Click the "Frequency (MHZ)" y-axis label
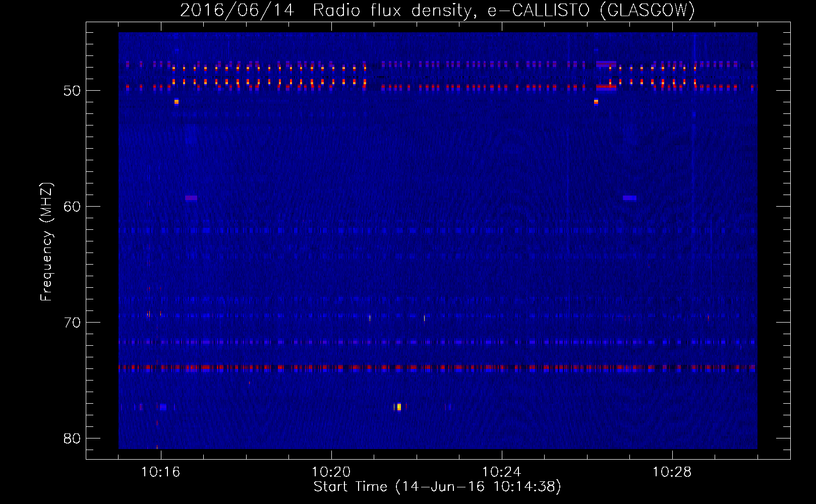816x504 pixels. pyautogui.click(x=46, y=242)
